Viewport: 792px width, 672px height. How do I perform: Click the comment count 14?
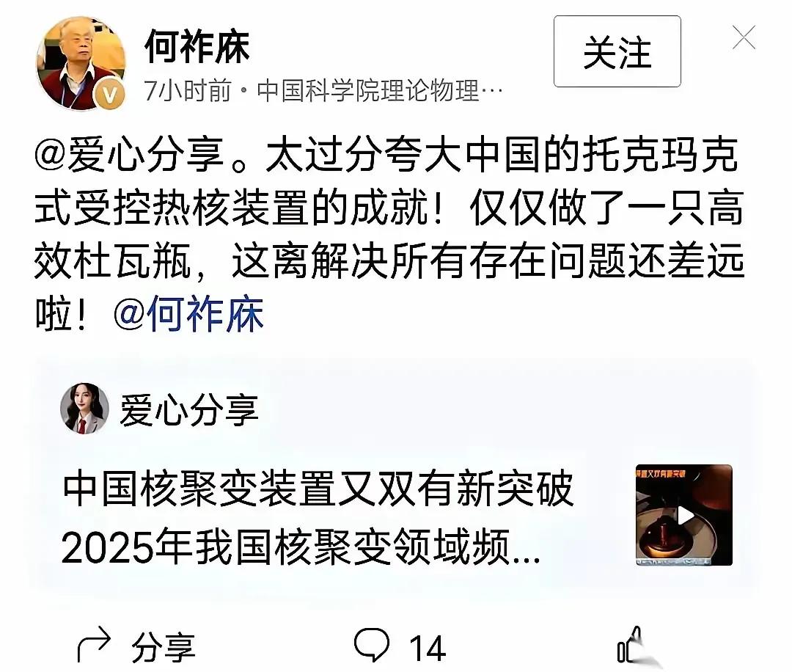tap(428, 649)
